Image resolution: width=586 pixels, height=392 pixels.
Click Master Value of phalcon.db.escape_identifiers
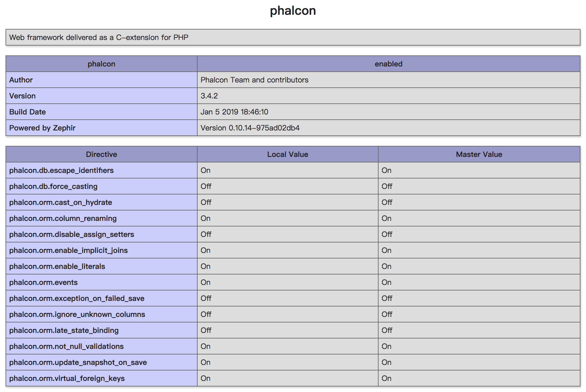pos(387,170)
